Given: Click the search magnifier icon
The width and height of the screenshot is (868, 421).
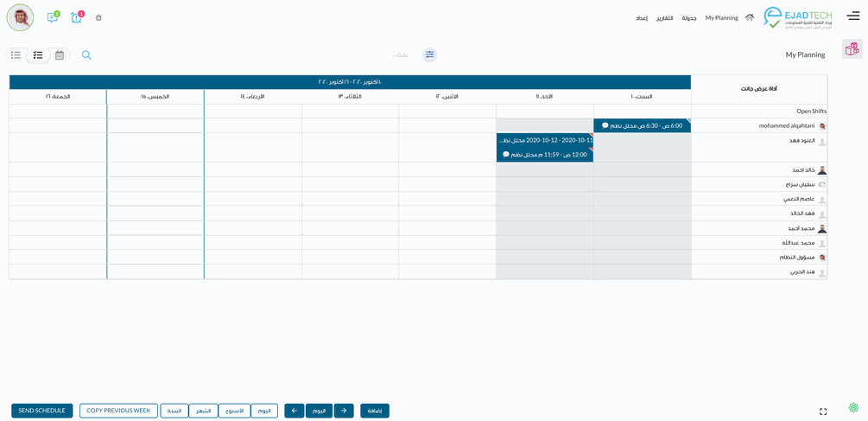Looking at the screenshot, I should [86, 55].
